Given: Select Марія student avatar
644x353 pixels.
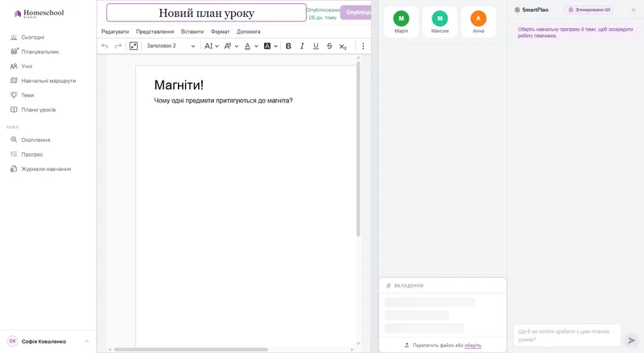Looking at the screenshot, I should click(401, 22).
